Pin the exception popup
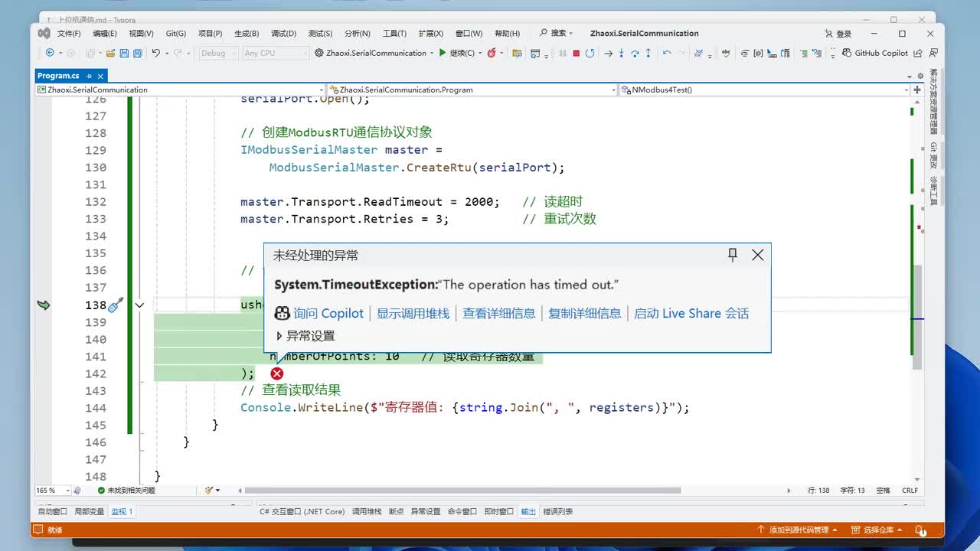Screen dimensions: 980x551 coord(733,255)
